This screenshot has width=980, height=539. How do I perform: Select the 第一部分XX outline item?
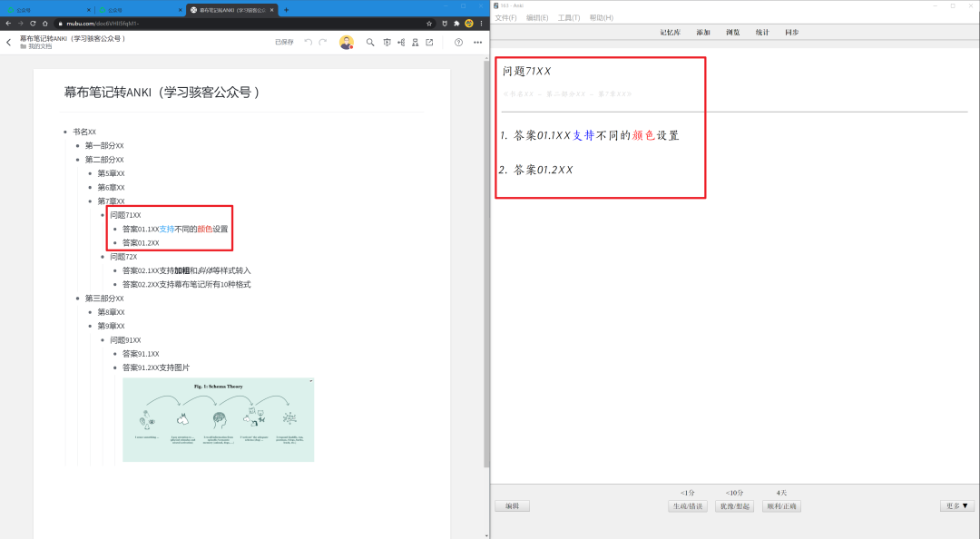pos(104,146)
